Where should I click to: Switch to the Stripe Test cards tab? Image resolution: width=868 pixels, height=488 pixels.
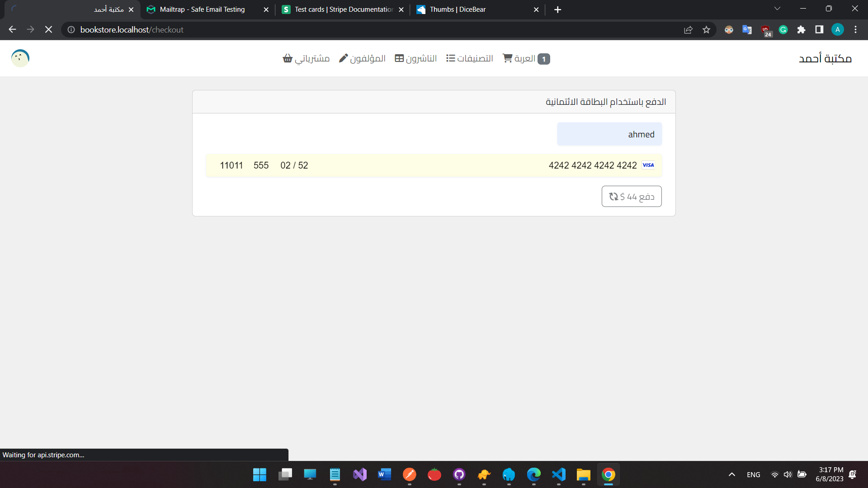pyautogui.click(x=341, y=9)
